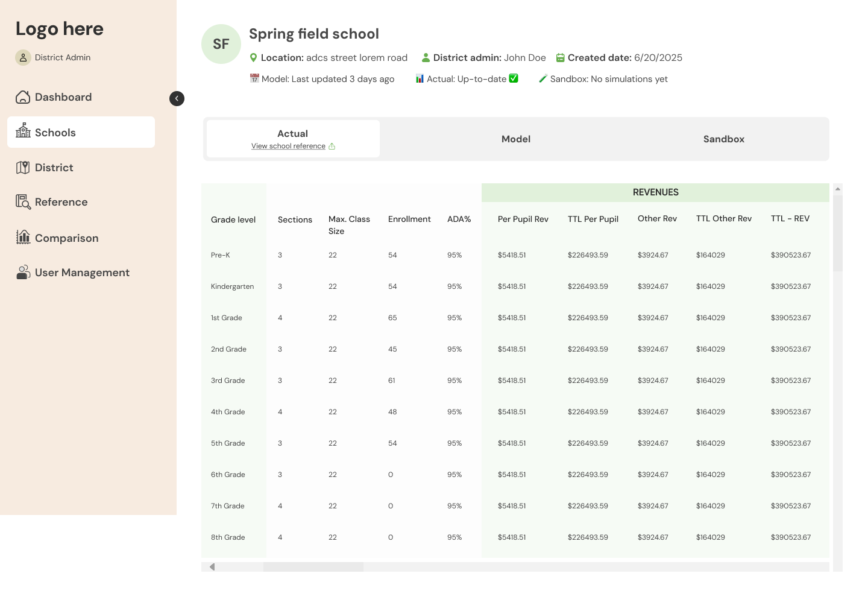The image size is (868, 594).
Task: Click the green up-to-date checkmark
Action: point(514,78)
